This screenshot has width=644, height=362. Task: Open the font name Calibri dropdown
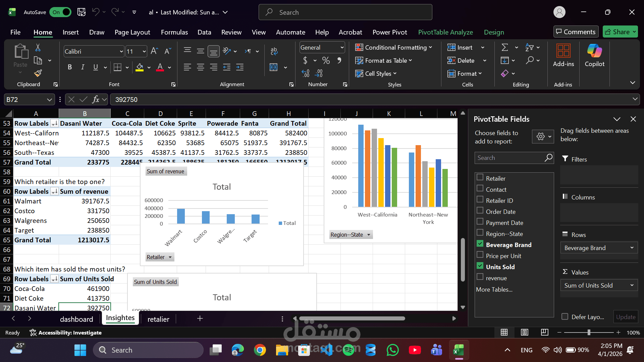click(x=121, y=51)
